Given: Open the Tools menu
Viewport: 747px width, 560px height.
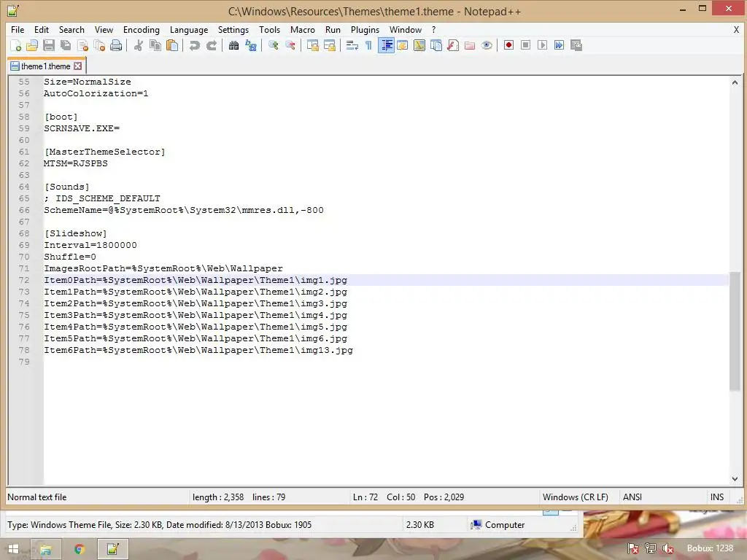Looking at the screenshot, I should (x=270, y=29).
